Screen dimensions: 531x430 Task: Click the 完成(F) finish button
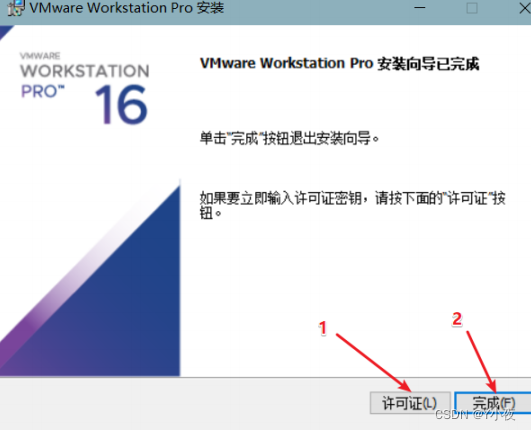(x=493, y=403)
